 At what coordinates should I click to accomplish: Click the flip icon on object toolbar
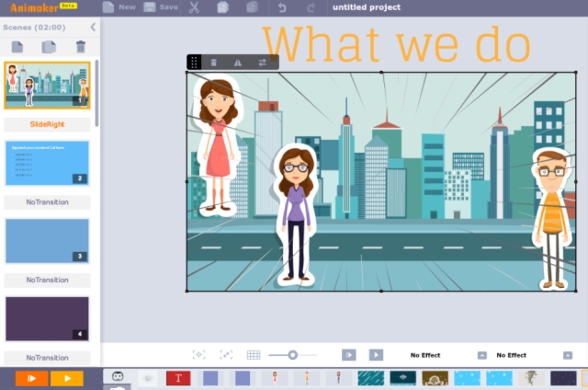238,63
